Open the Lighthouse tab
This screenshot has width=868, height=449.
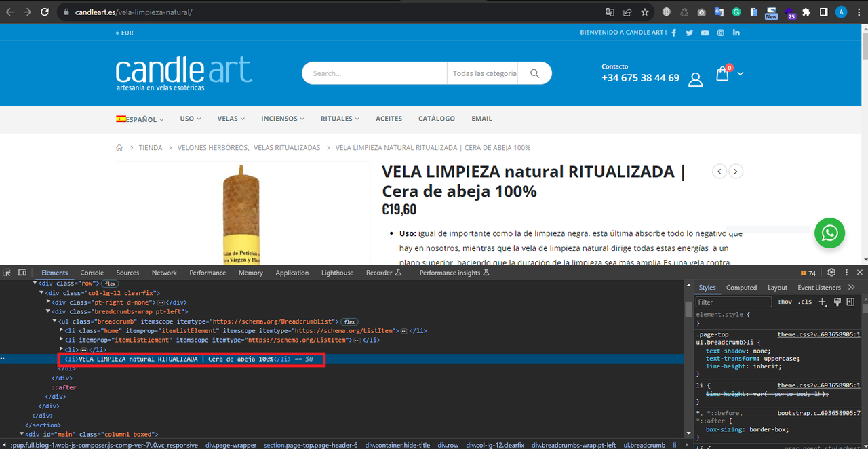pos(337,273)
